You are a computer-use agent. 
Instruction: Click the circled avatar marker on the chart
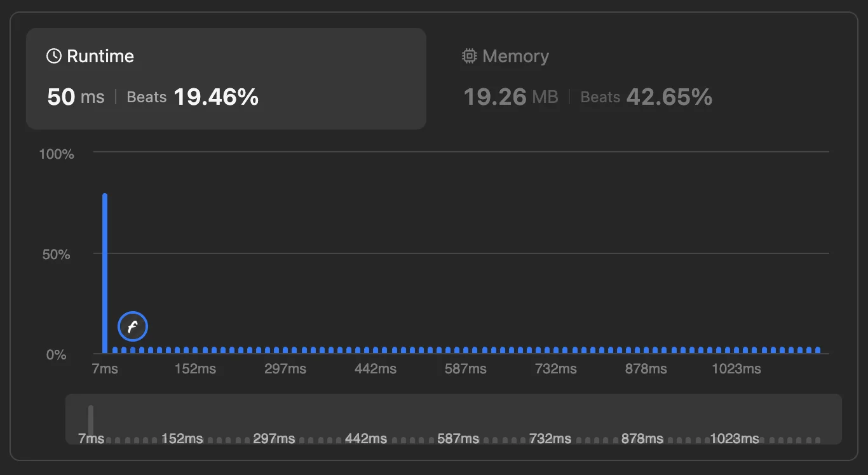[x=133, y=327]
